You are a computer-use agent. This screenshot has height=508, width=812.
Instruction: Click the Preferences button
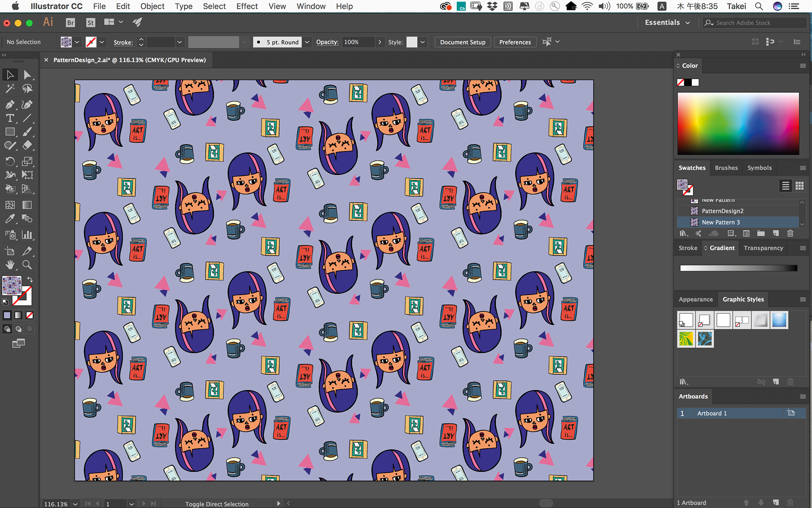515,42
